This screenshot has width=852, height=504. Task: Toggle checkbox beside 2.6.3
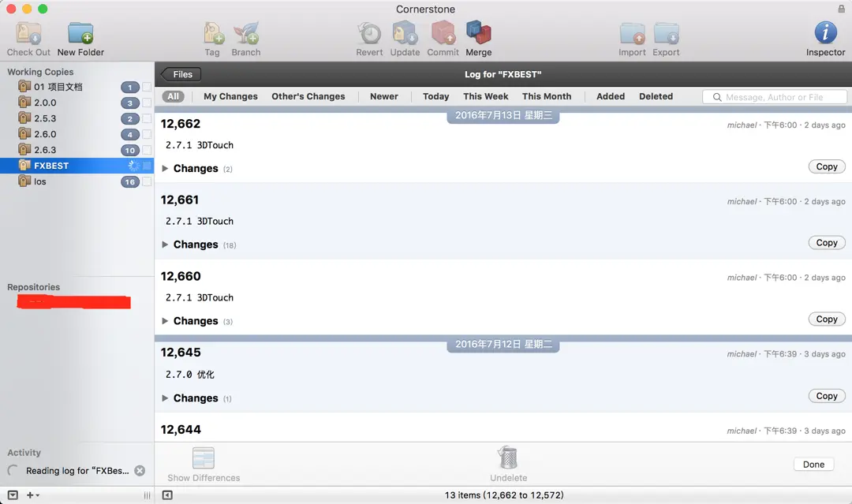[x=147, y=150]
